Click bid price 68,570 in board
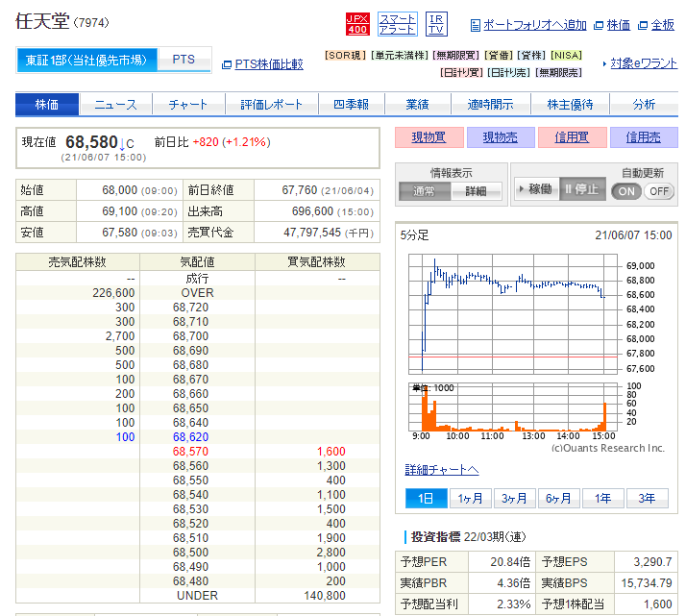 click(x=191, y=452)
